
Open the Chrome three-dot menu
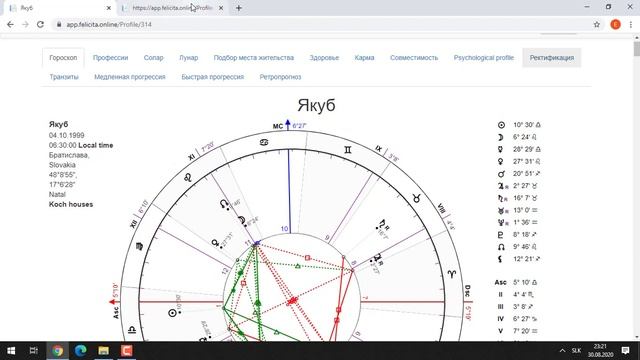(631, 24)
